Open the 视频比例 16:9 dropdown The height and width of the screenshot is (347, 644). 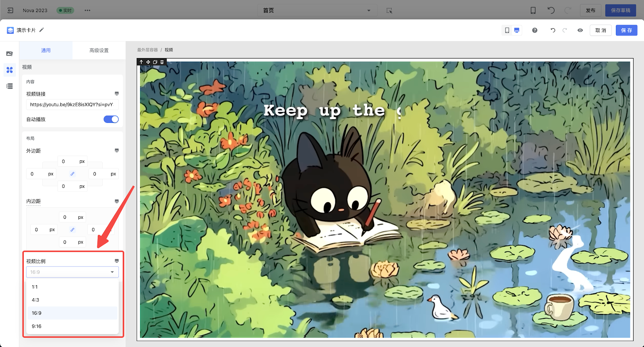click(x=72, y=272)
